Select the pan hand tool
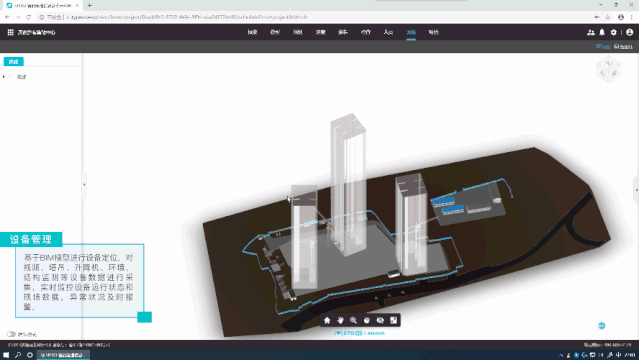 pyautogui.click(x=340, y=320)
